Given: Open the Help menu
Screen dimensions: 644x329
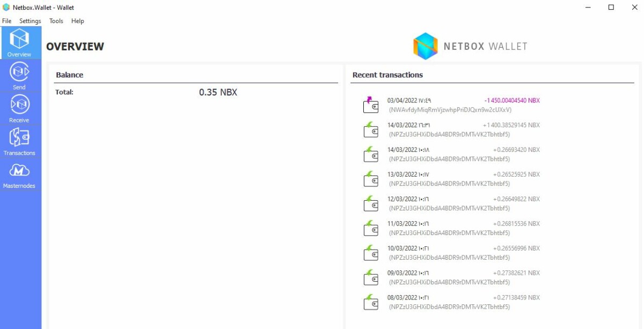Looking at the screenshot, I should 78,21.
